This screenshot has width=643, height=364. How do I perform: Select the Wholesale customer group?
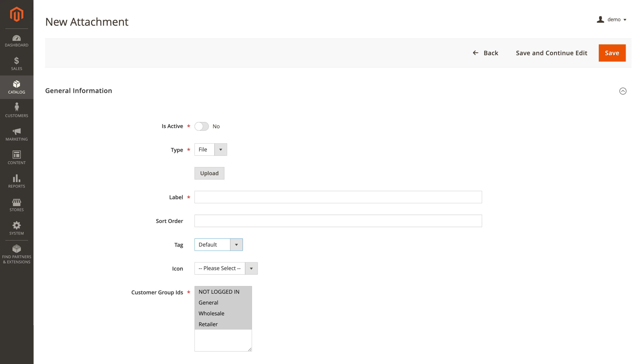tap(211, 313)
